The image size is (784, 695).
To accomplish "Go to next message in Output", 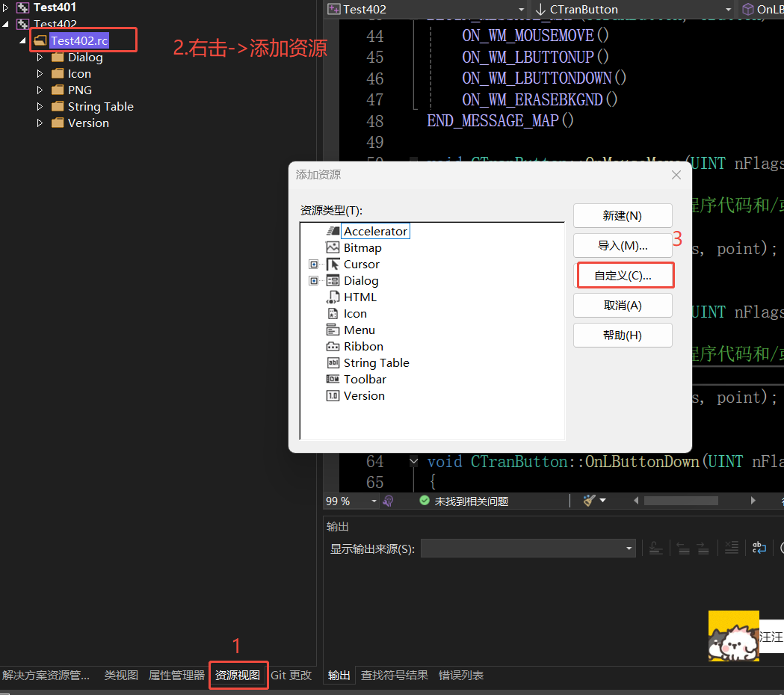I will tap(703, 548).
